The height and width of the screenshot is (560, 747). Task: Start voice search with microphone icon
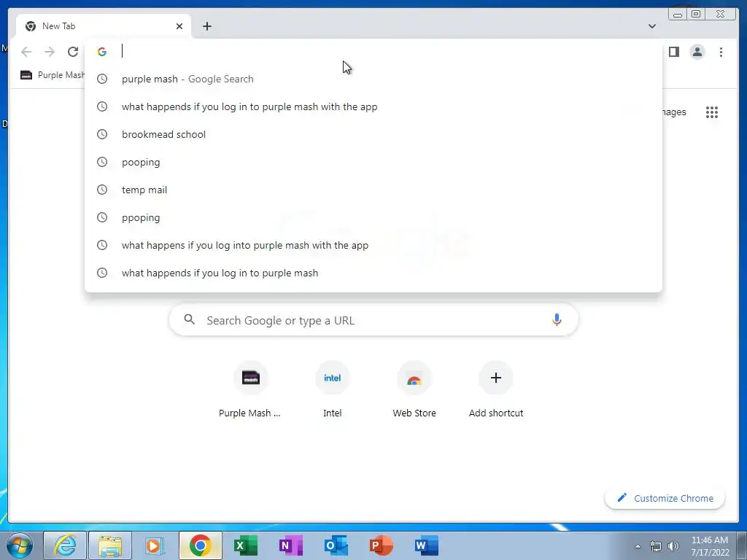[x=557, y=319]
